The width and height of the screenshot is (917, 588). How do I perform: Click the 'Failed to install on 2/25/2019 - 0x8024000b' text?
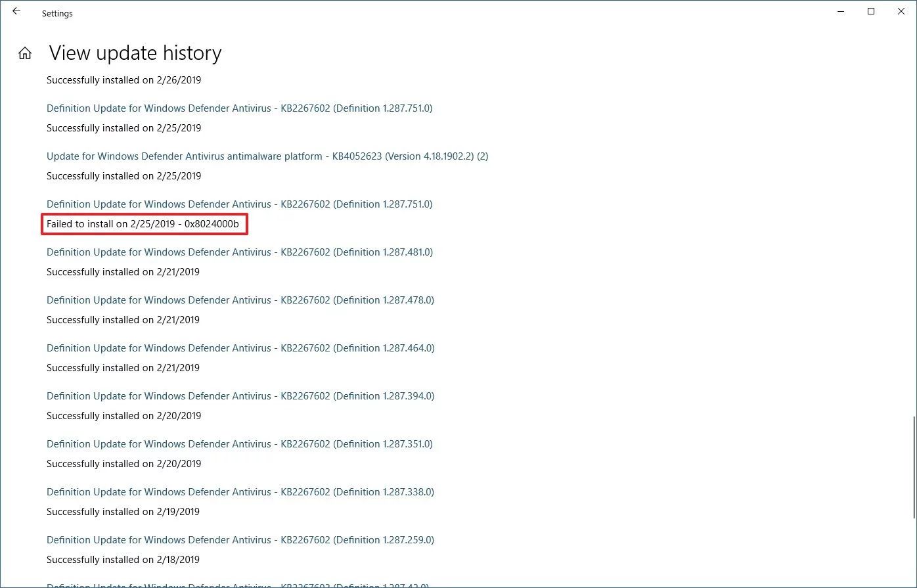[x=143, y=224]
